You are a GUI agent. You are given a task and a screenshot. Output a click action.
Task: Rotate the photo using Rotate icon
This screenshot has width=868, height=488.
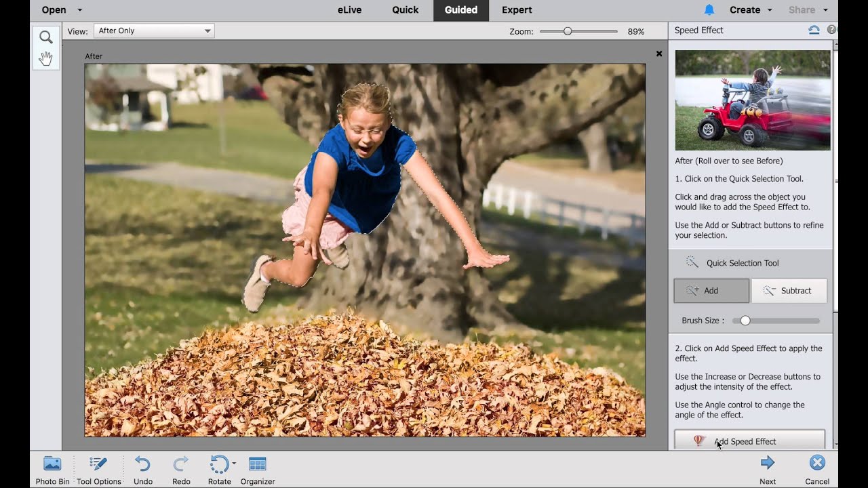point(219,464)
